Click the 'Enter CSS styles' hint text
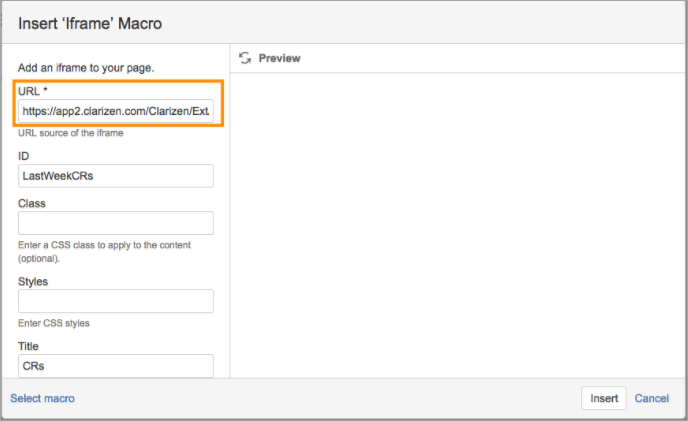The width and height of the screenshot is (688, 421). point(54,323)
